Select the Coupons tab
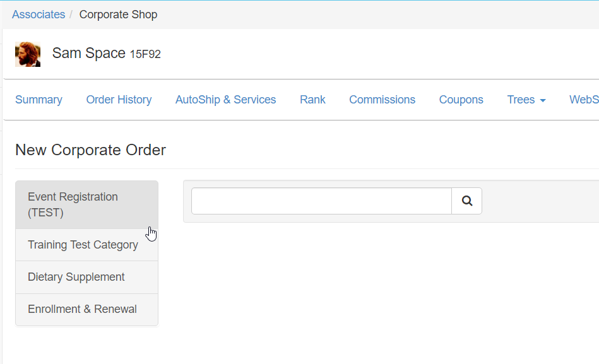Screen dimensions: 599x364 point(461,100)
